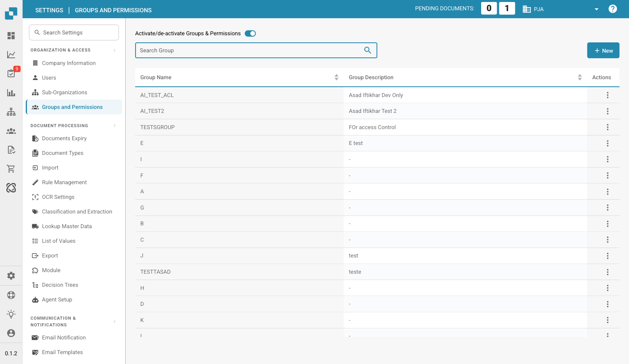
Task: Click the 'FOr access Control' description cell
Action: tap(465, 127)
